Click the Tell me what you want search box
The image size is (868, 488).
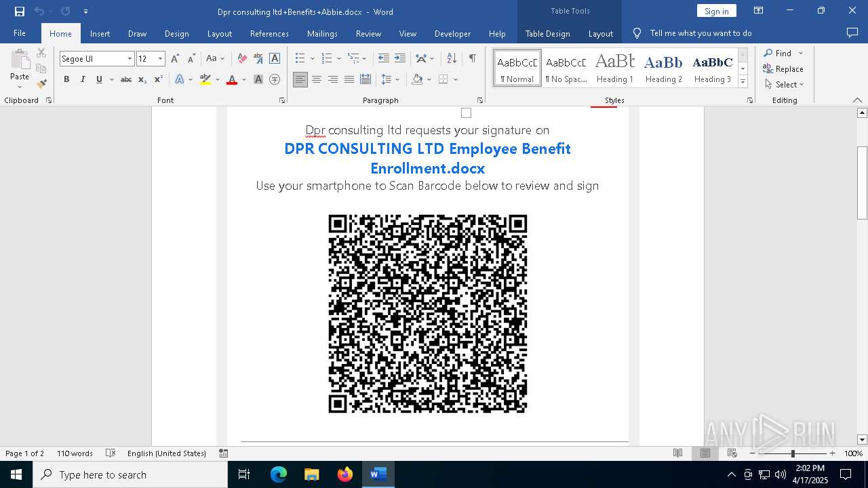click(x=701, y=33)
